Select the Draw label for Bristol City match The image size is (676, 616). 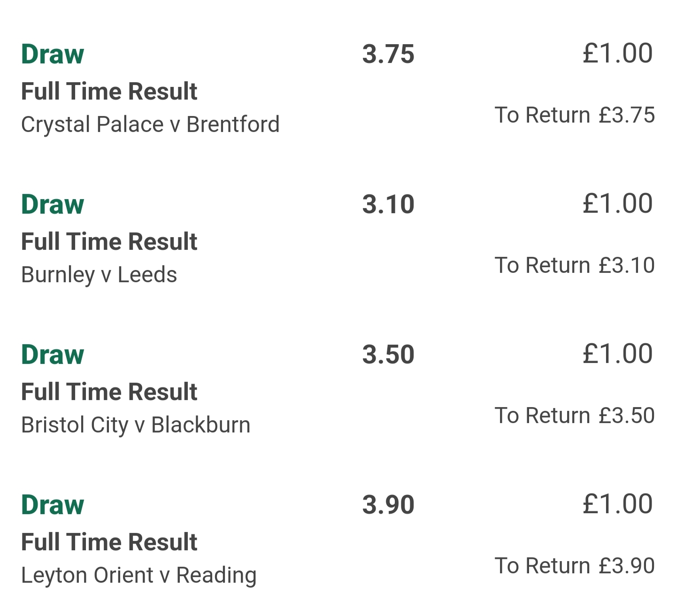[53, 354]
